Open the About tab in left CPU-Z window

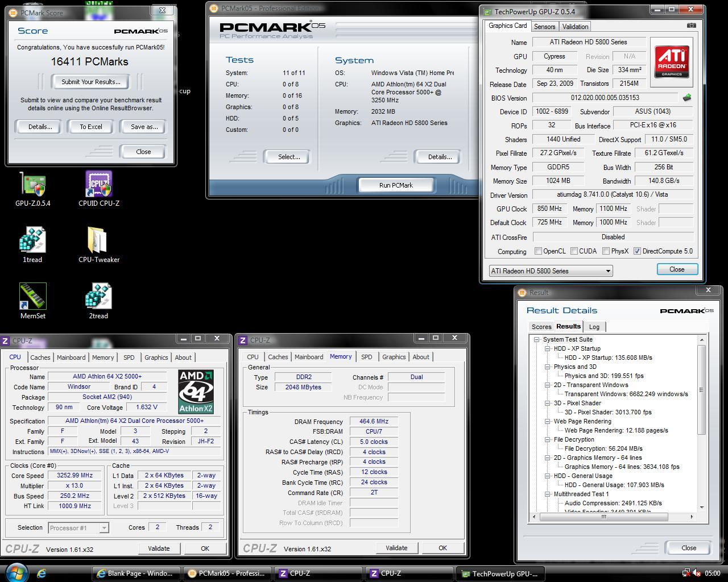point(183,357)
